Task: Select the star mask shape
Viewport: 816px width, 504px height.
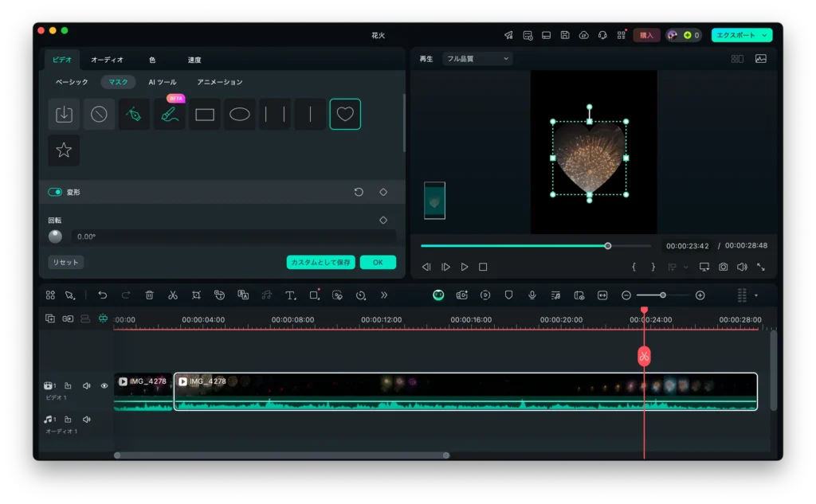Action: (64, 150)
